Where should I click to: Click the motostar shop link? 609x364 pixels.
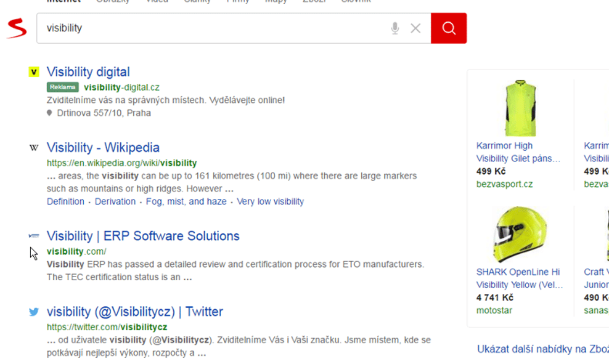[x=494, y=310]
